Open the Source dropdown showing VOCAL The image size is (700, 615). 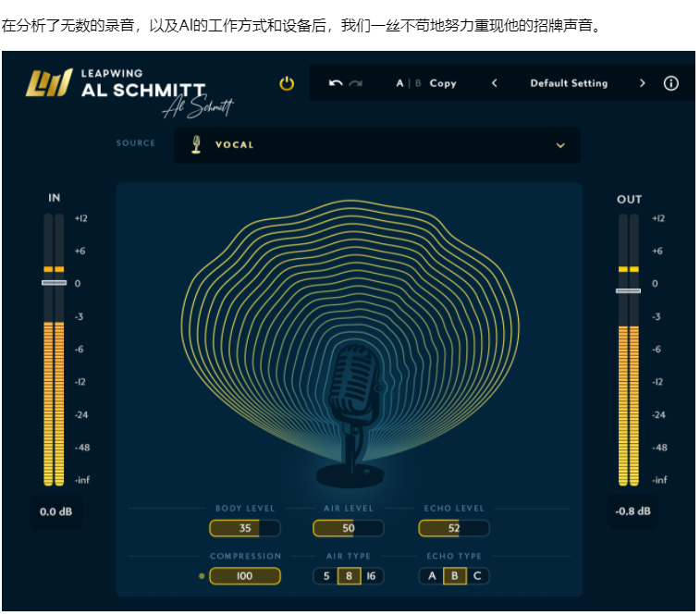point(377,145)
